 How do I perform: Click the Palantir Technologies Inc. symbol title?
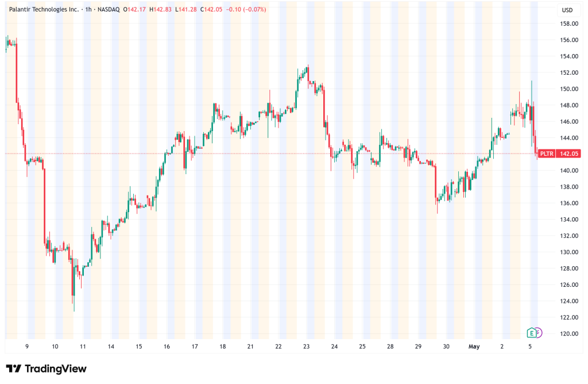pos(44,9)
